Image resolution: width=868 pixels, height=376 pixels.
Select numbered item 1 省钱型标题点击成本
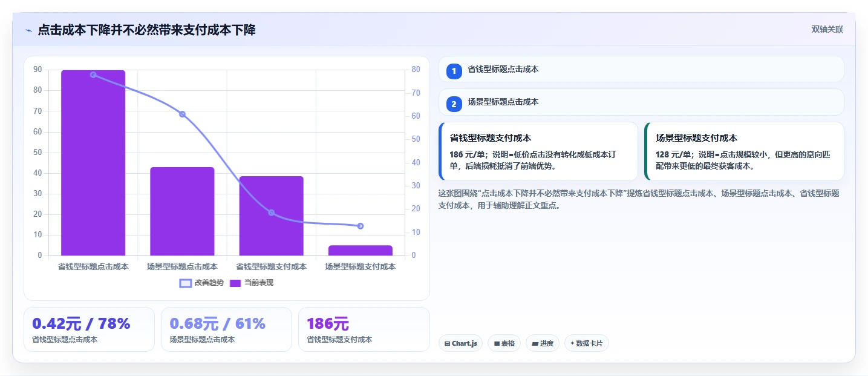641,69
